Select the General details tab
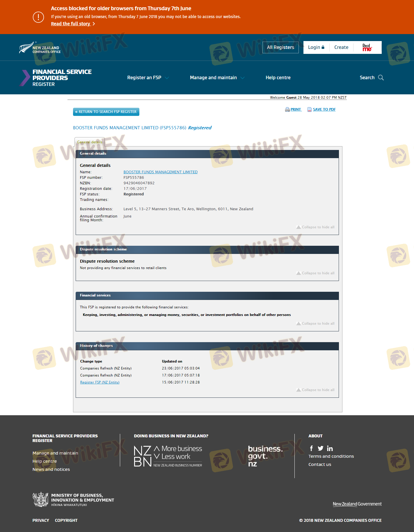This screenshot has height=532, width=414. click(90, 142)
